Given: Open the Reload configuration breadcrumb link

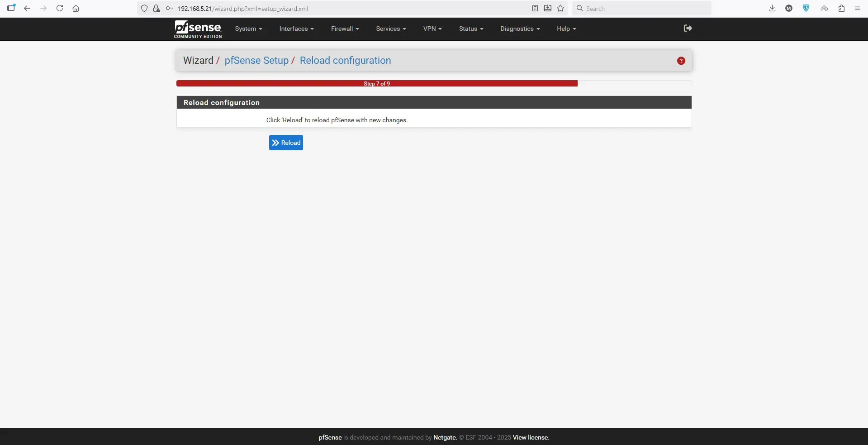Looking at the screenshot, I should coord(345,60).
